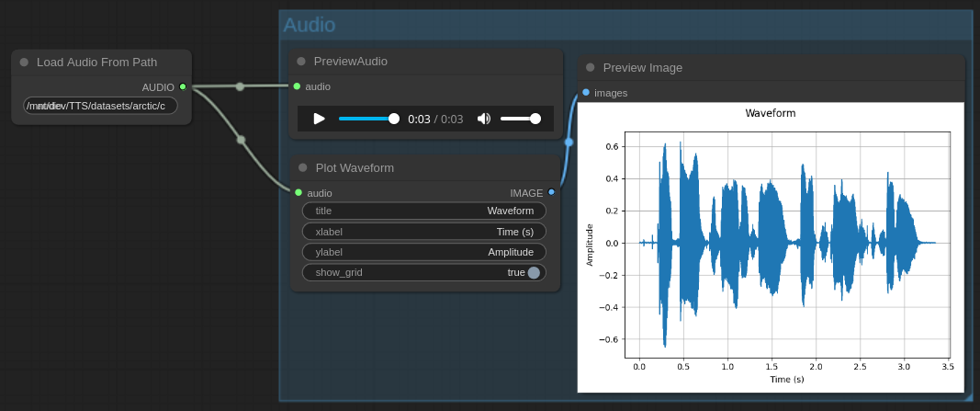Click the images input socket
Image resolution: width=980 pixels, height=411 pixels.
click(586, 93)
